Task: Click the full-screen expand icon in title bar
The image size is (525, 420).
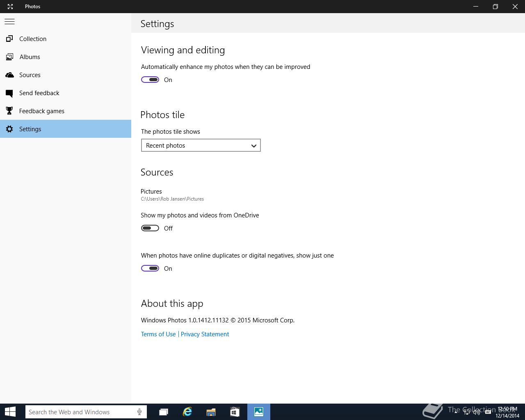Action: point(10,7)
